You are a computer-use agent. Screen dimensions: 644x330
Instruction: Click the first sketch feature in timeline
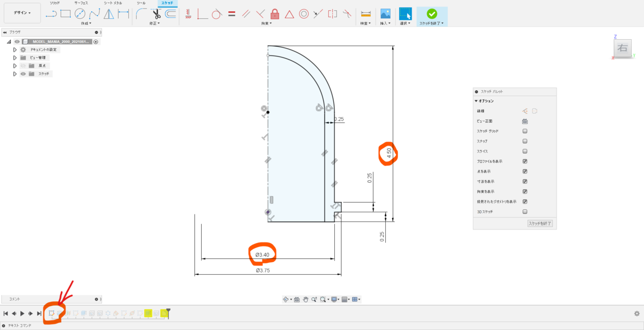[x=52, y=313]
